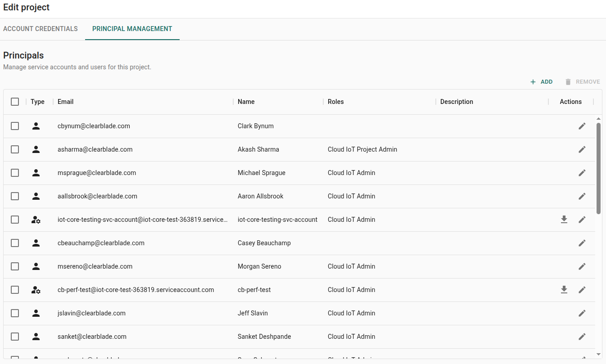Download key for iot-core-testing-svc-account
This screenshot has height=364, width=606.
point(564,220)
